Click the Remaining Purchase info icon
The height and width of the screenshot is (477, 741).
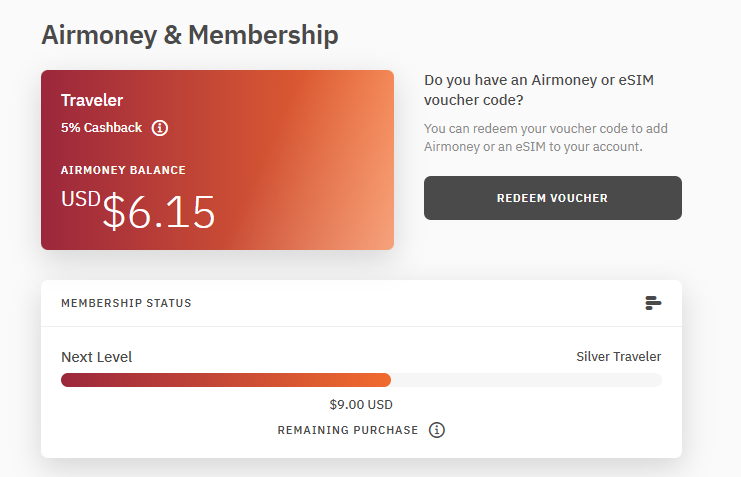point(437,430)
